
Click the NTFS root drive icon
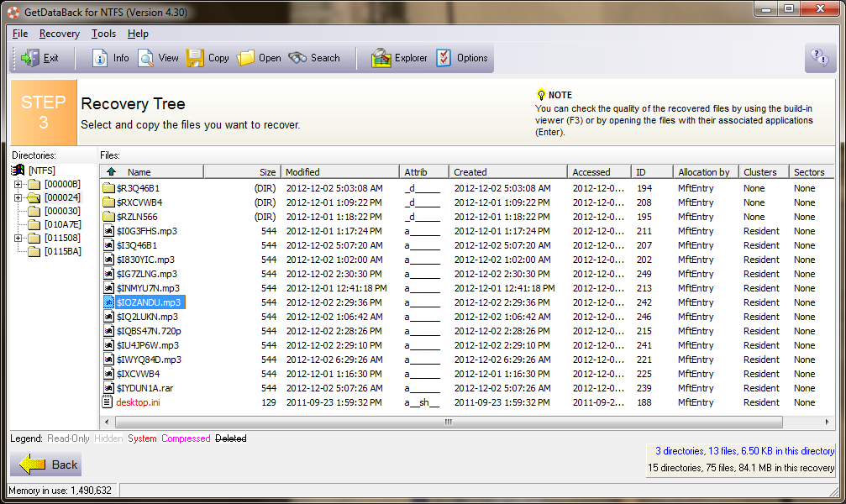(18, 171)
